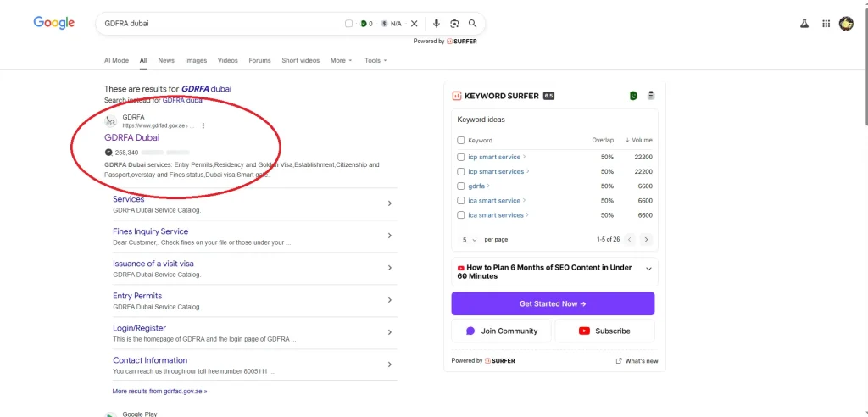Open the Google apps grid

(x=826, y=24)
